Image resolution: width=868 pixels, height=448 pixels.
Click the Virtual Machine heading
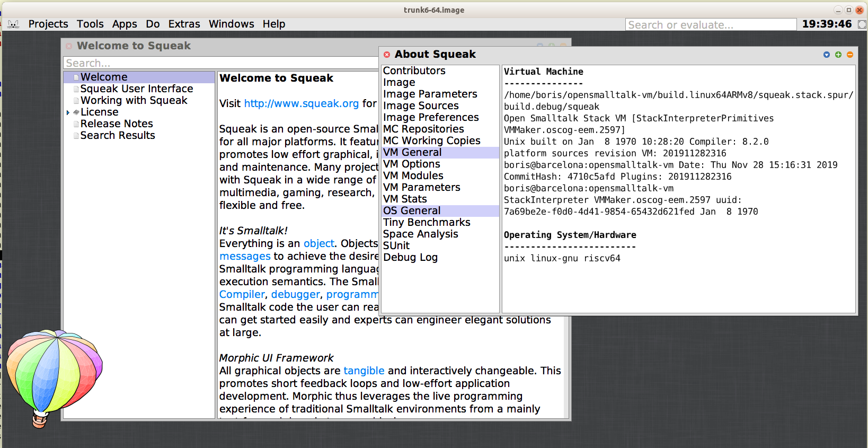click(544, 72)
